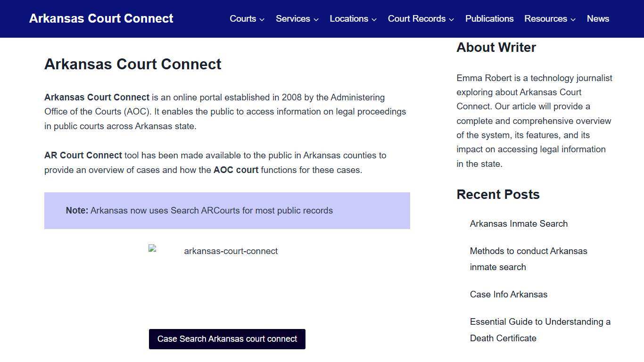Image resolution: width=644 pixels, height=362 pixels.
Task: Click the Court Records navigation label
Action: click(417, 19)
